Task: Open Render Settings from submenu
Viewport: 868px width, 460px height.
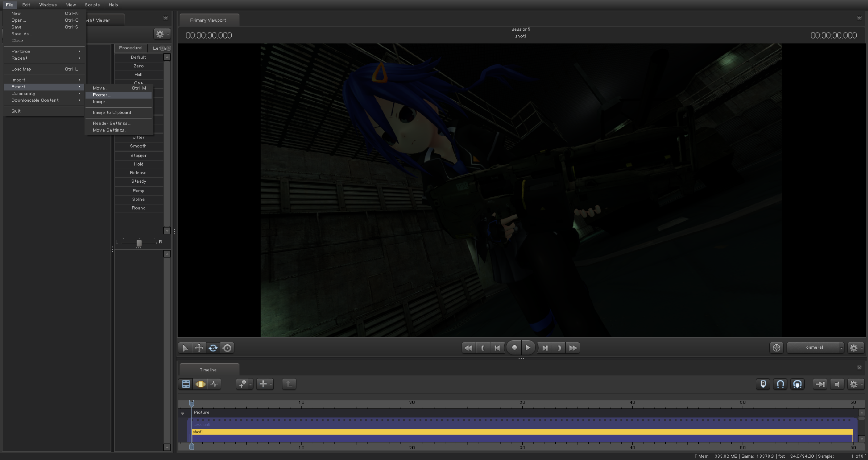Action: [119, 123]
